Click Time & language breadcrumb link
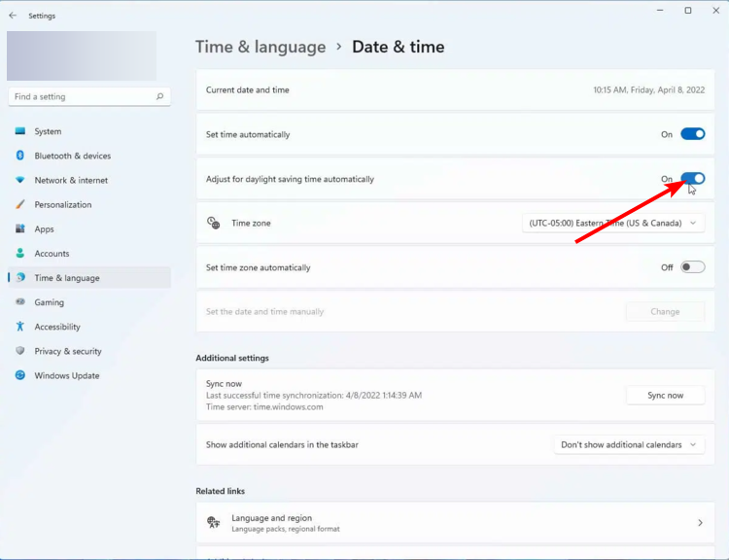The width and height of the screenshot is (729, 560). click(x=260, y=47)
